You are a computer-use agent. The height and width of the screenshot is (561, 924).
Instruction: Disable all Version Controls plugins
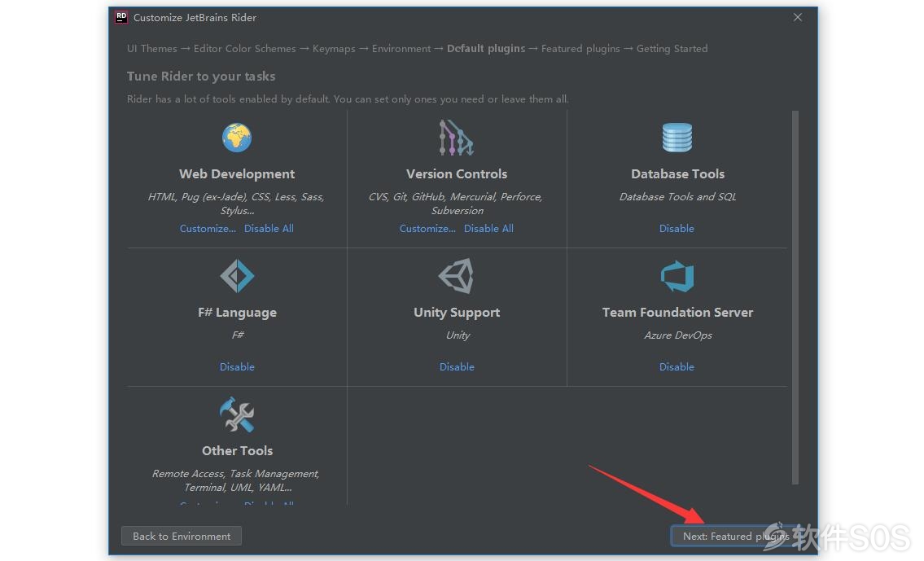488,229
